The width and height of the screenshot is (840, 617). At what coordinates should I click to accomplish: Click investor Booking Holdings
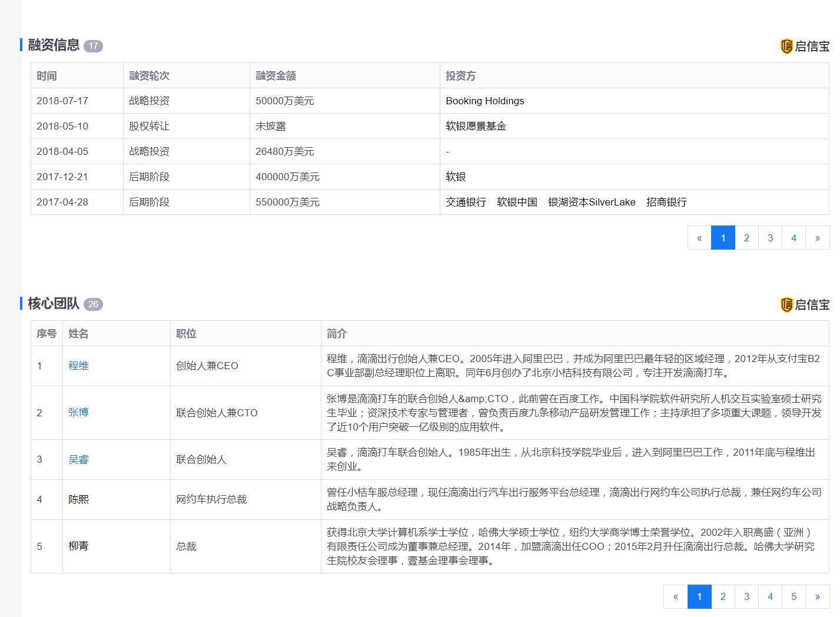[485, 101]
